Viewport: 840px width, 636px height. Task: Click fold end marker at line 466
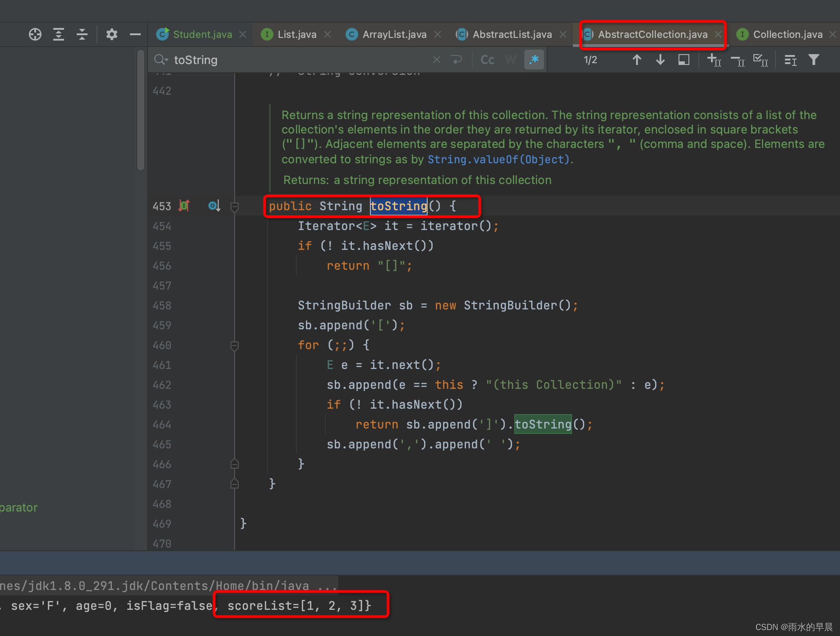click(235, 464)
